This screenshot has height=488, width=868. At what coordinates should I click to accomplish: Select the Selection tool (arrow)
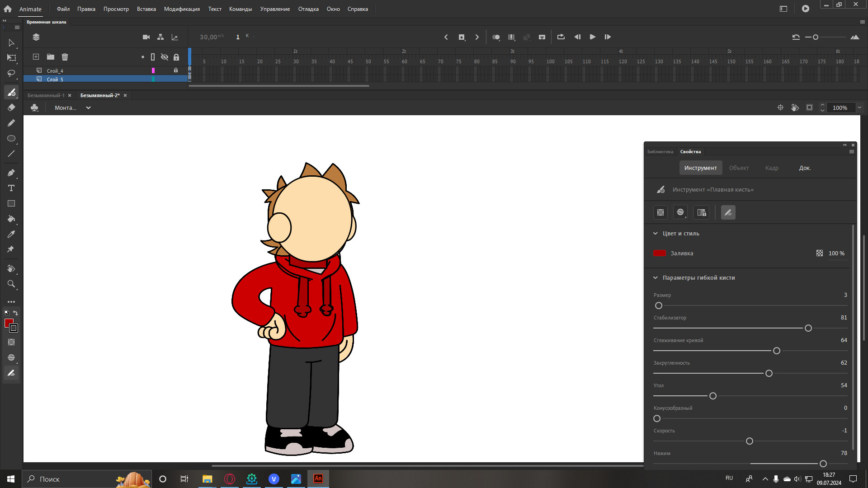[11, 43]
